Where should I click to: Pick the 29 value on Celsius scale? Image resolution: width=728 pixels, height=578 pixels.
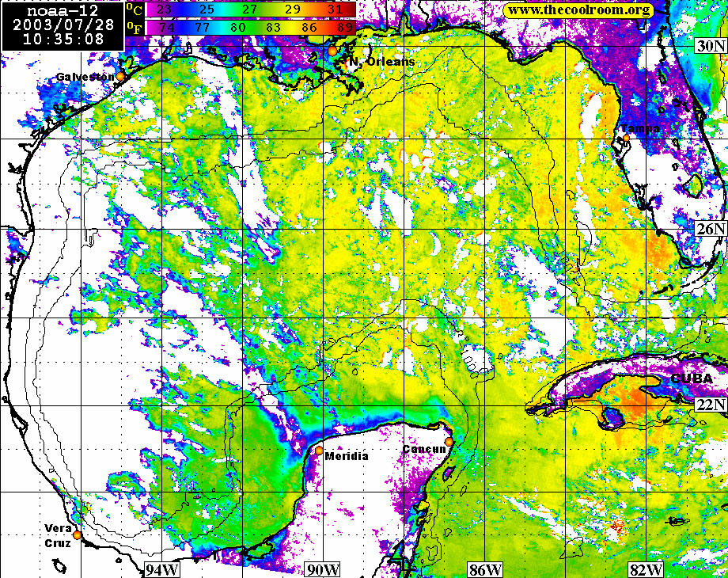click(293, 10)
